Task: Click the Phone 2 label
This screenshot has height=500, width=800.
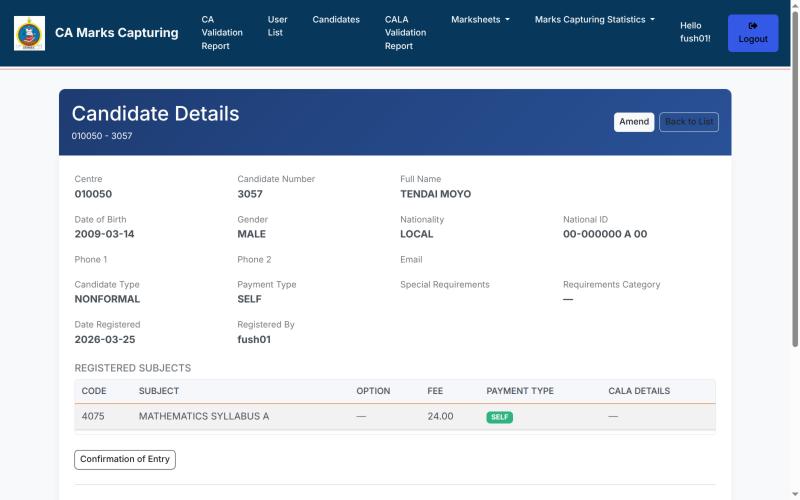Action: [x=254, y=259]
